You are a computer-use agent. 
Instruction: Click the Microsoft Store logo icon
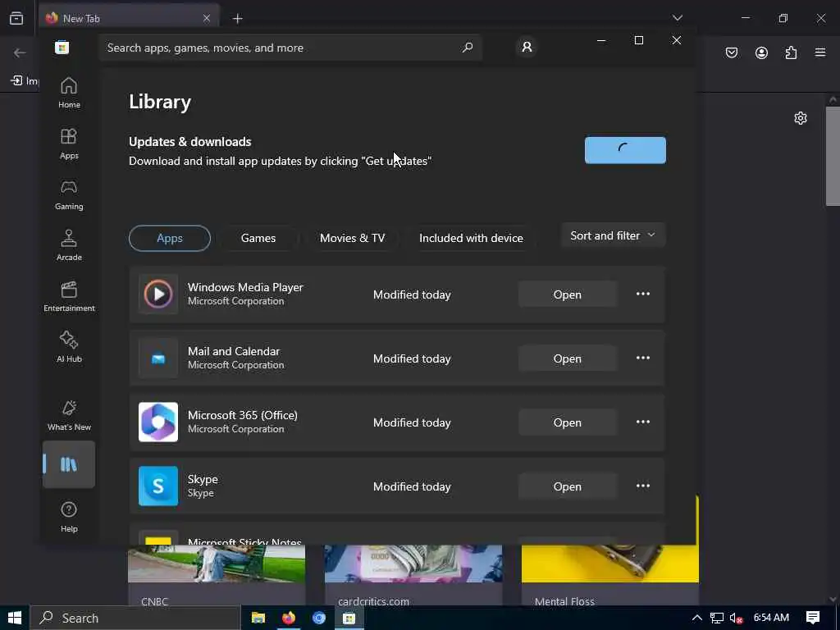pos(62,48)
